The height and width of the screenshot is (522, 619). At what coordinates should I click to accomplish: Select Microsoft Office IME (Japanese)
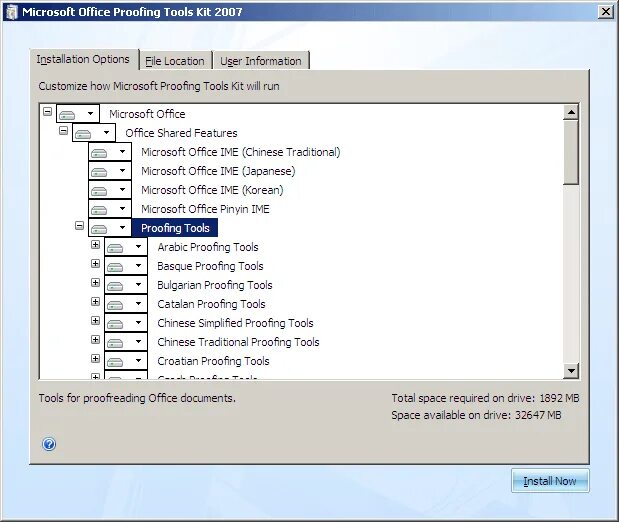[218, 171]
